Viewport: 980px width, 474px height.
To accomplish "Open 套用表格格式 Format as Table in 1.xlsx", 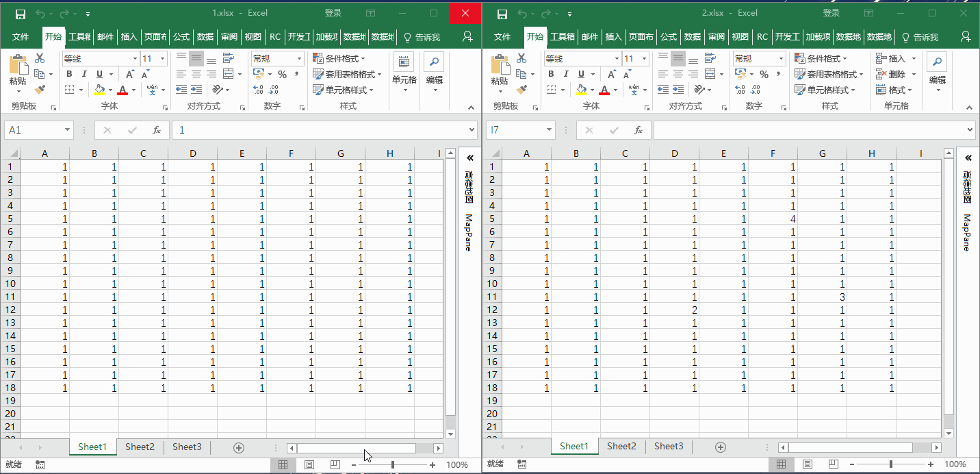I will (347, 74).
